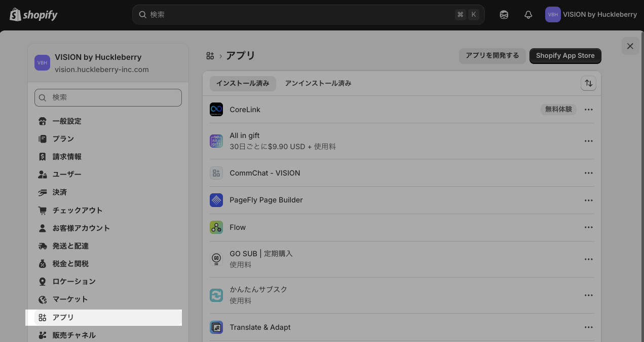Open ユーザー settings

(x=108, y=175)
